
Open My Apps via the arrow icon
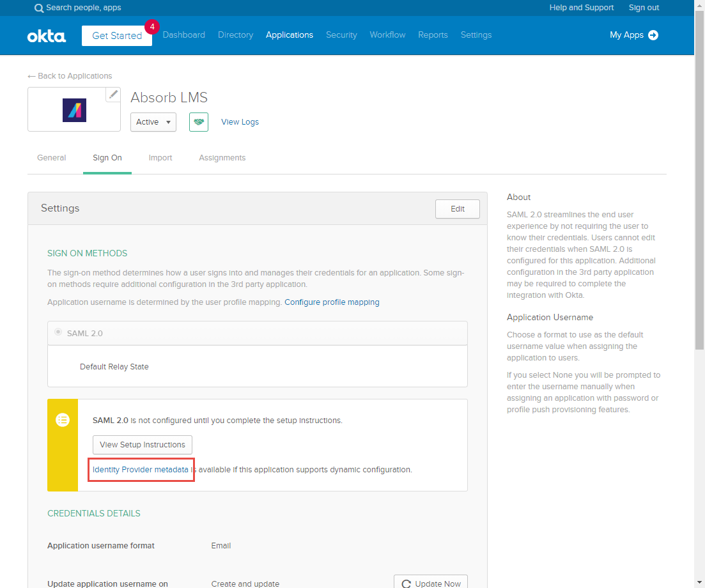pos(653,35)
